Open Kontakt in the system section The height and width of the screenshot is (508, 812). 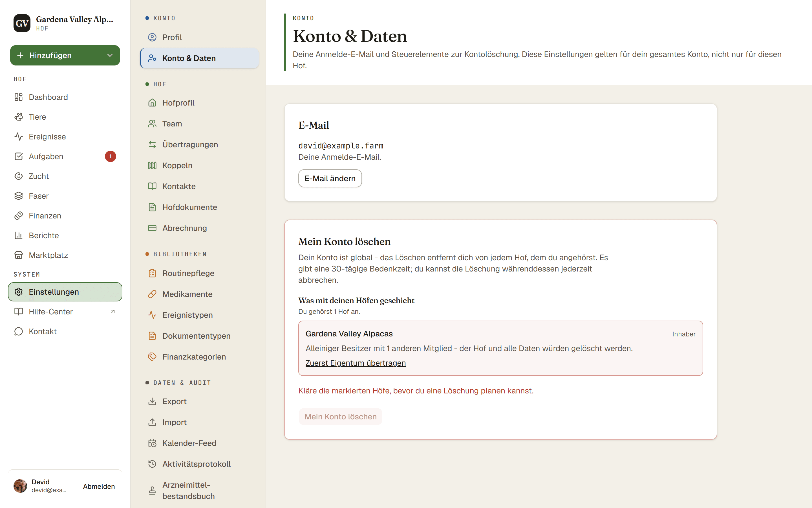(65, 332)
